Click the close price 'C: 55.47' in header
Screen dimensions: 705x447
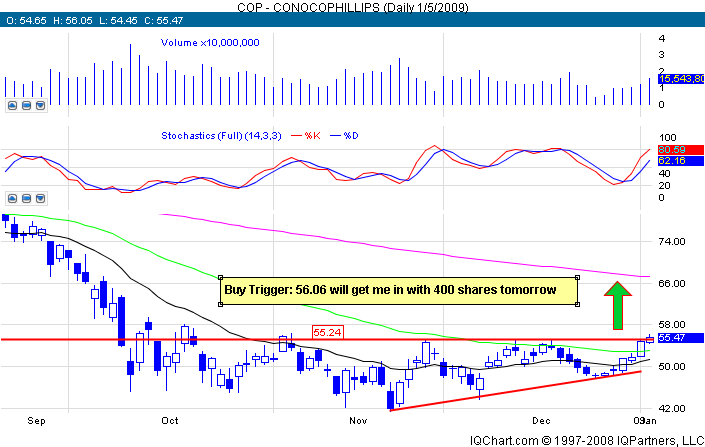pos(164,20)
